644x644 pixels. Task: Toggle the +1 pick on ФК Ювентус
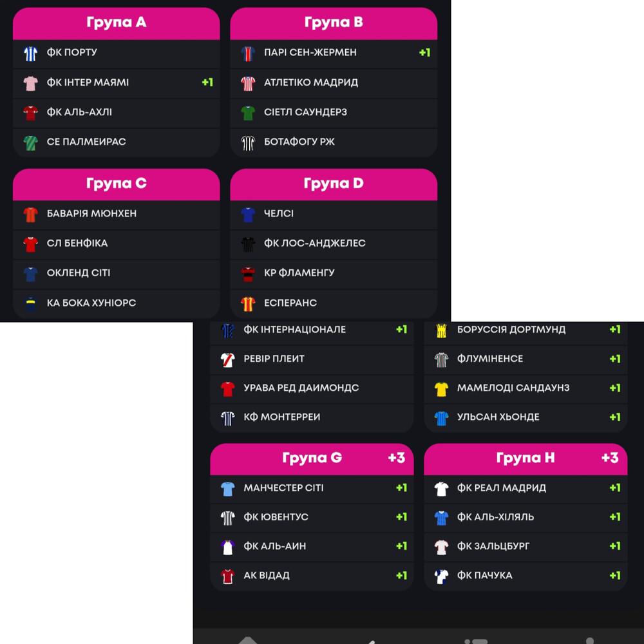click(x=401, y=516)
